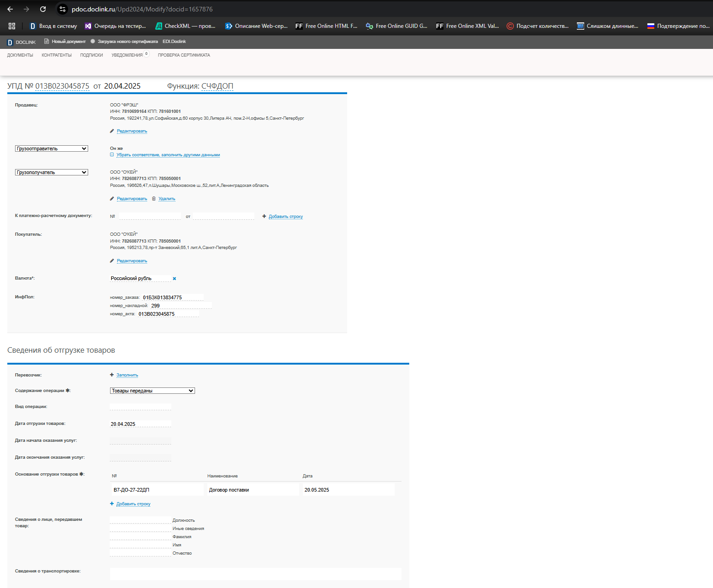
Task: Click the DOCLINK logo
Action: pos(21,42)
